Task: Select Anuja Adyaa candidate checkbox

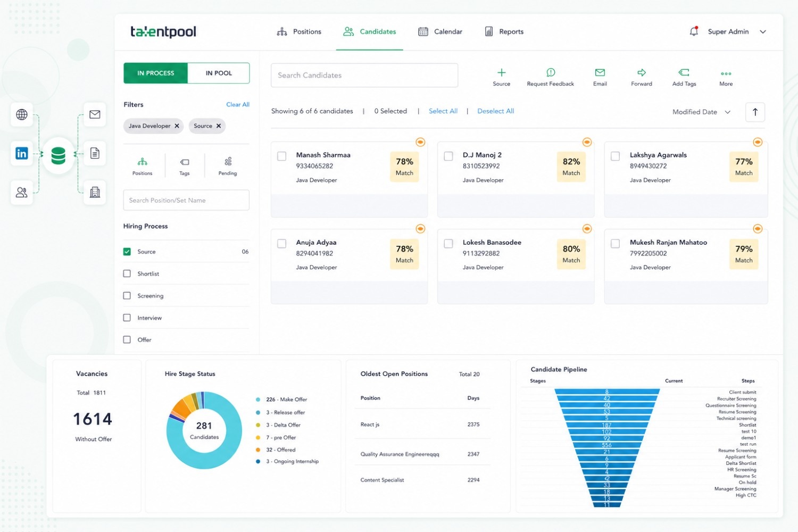Action: pos(282,243)
